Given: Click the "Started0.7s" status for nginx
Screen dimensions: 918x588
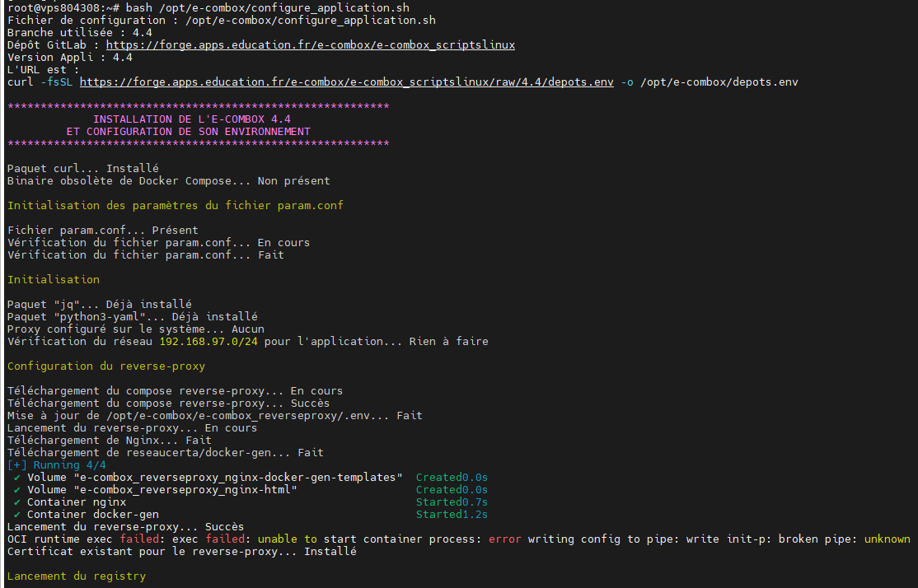Looking at the screenshot, I should [452, 502].
